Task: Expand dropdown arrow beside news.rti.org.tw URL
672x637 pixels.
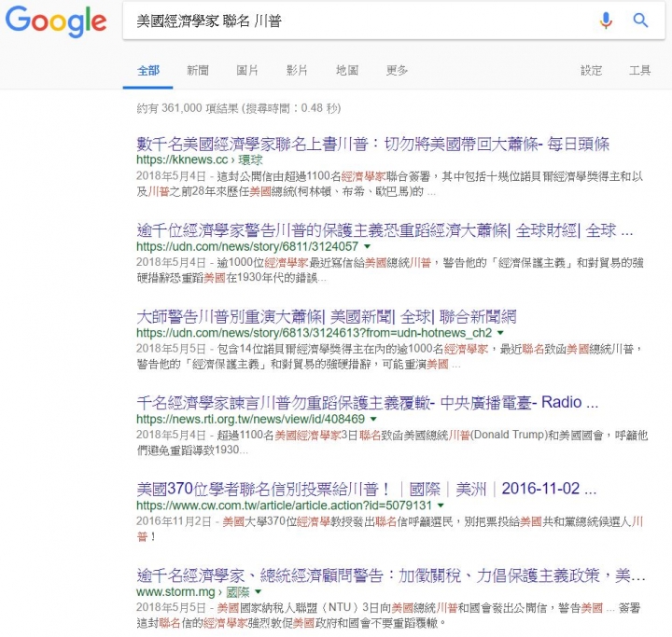Action: (x=373, y=419)
